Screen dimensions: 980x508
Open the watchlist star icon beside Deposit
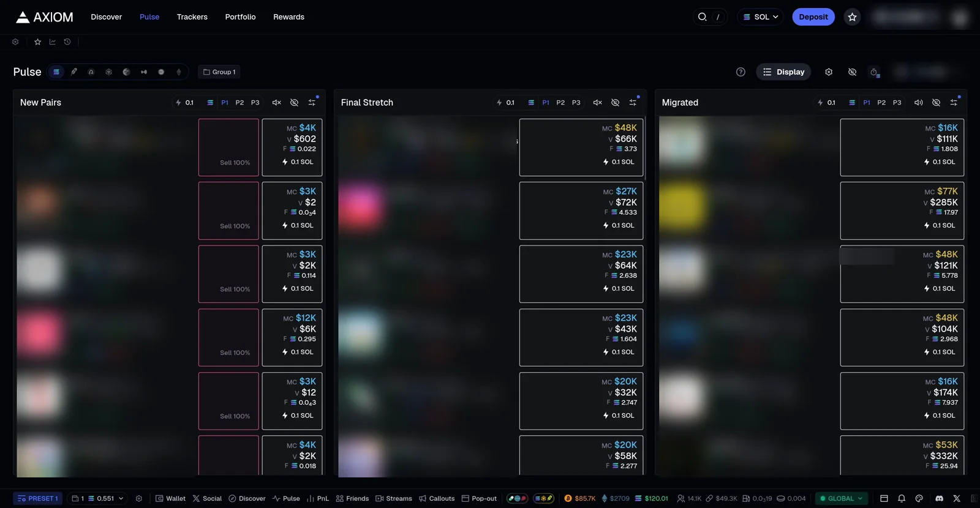point(852,17)
